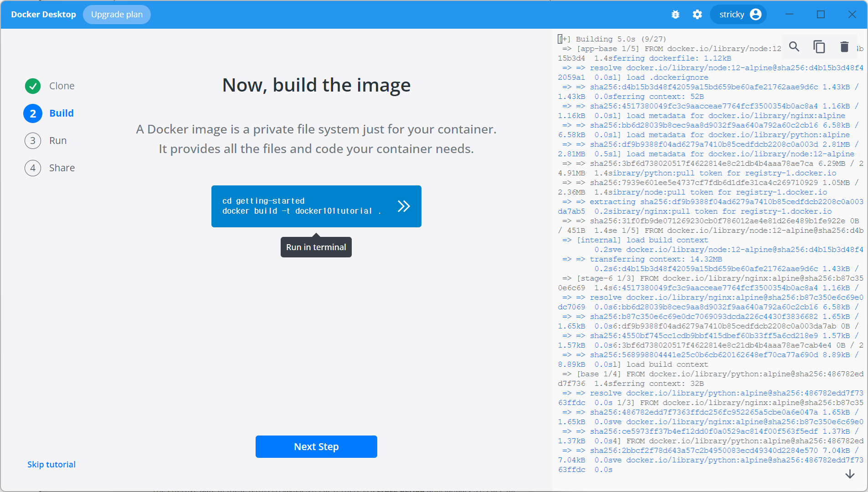The width and height of the screenshot is (868, 492).
Task: Open Docker Desktop settings gear
Action: (697, 15)
